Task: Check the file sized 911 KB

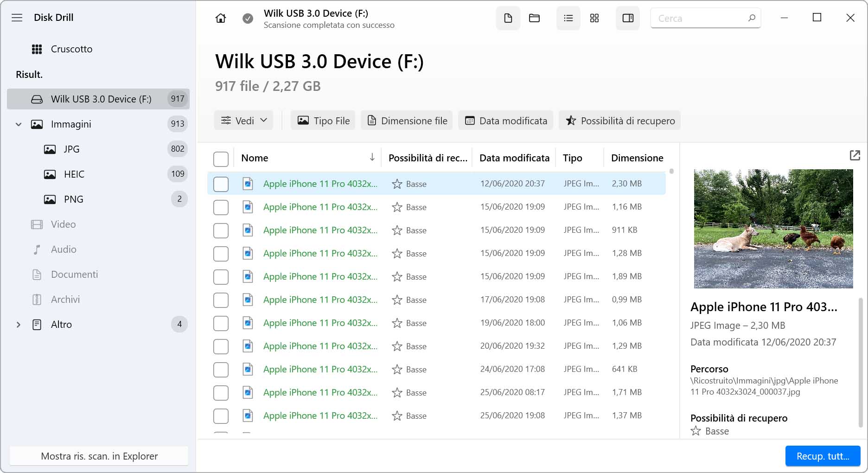Action: click(x=221, y=230)
